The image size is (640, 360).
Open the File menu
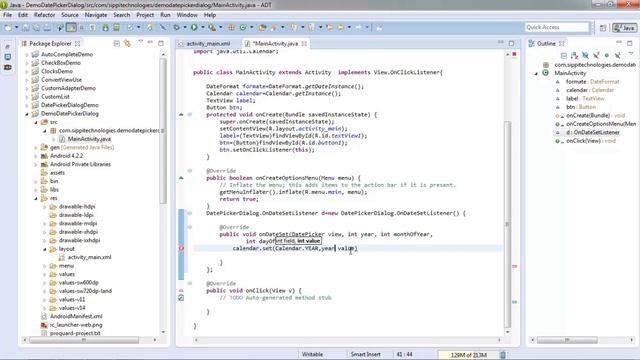(x=7, y=15)
